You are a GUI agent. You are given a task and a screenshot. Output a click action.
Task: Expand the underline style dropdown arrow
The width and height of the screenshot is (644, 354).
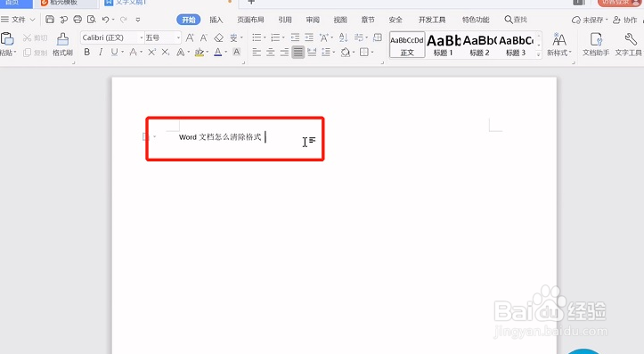(x=122, y=53)
